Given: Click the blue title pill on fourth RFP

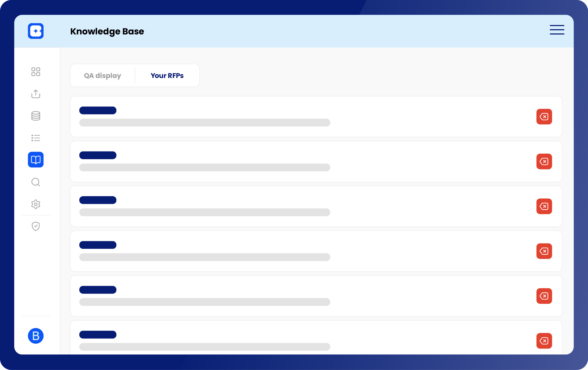Looking at the screenshot, I should (97, 245).
